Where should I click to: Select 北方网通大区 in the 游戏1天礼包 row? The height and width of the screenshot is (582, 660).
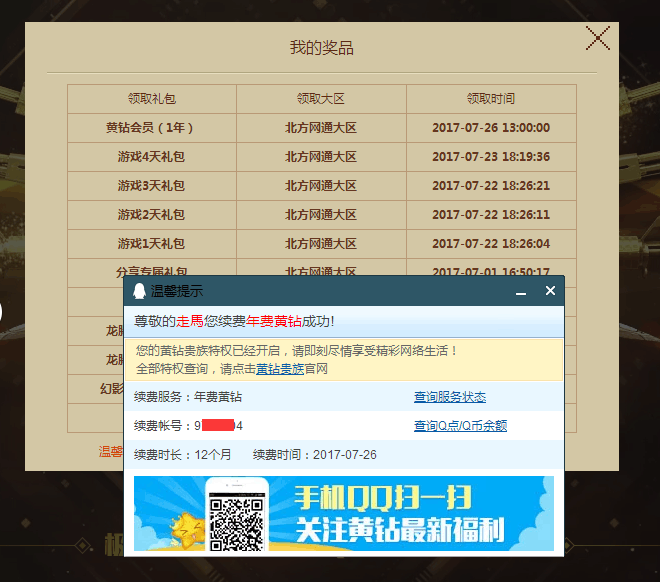tap(321, 244)
